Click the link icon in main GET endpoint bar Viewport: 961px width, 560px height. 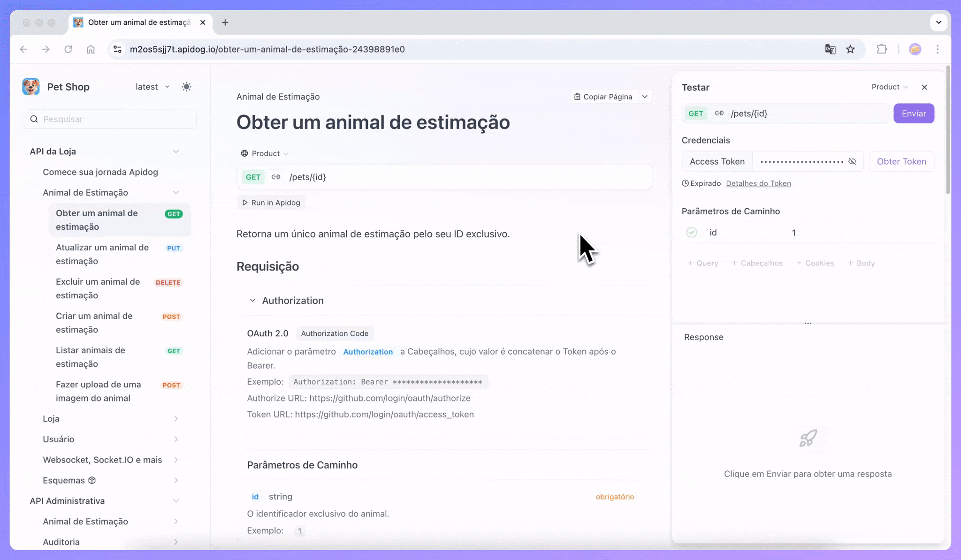[x=276, y=177]
